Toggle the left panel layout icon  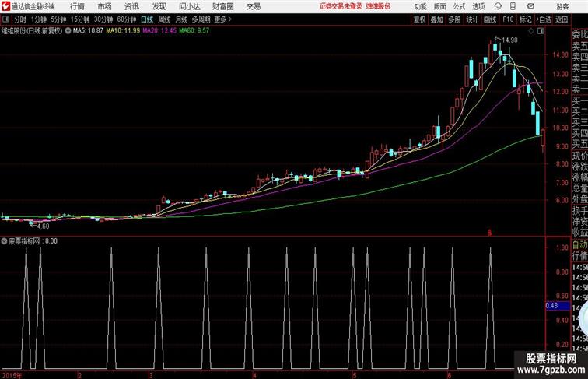pyautogui.click(x=5, y=19)
